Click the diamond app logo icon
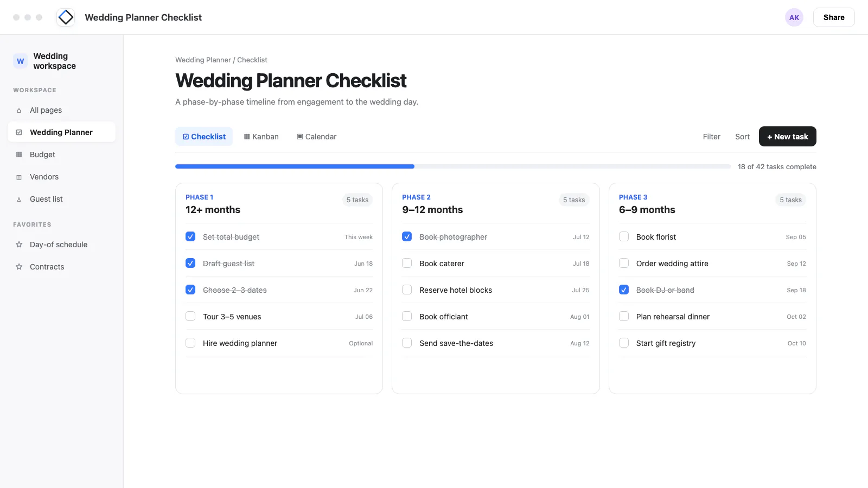The image size is (868, 488). (66, 17)
